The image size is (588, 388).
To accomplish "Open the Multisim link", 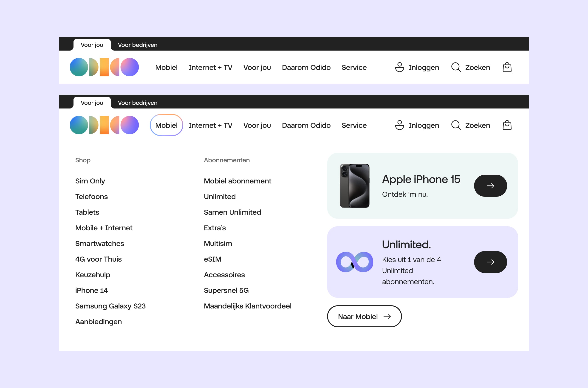I will pos(218,243).
